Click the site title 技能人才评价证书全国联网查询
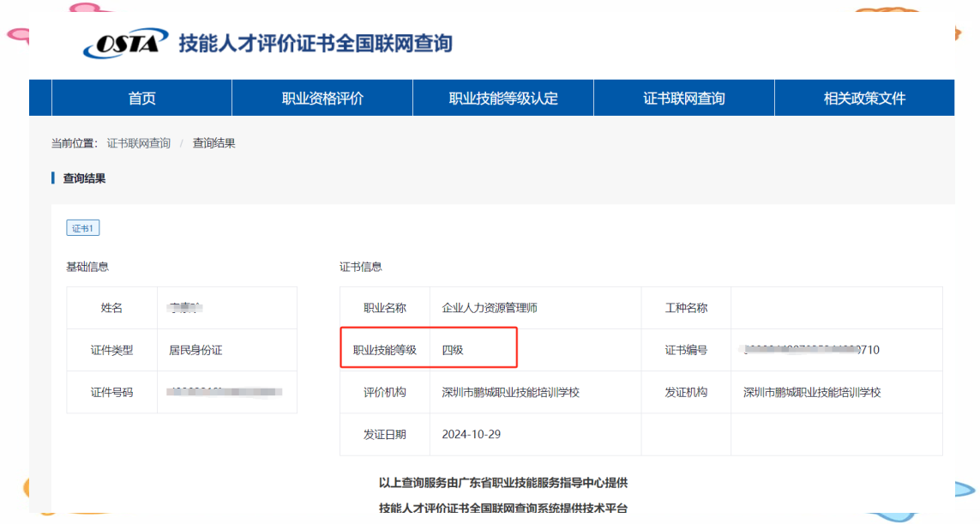 point(316,43)
